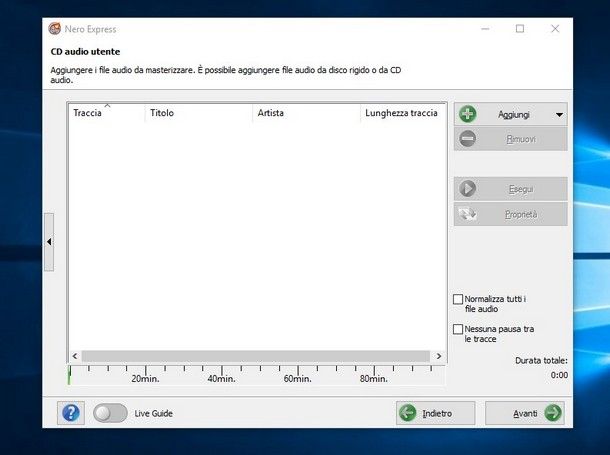Sort by the Artista column header
The image size is (610, 455).
306,113
